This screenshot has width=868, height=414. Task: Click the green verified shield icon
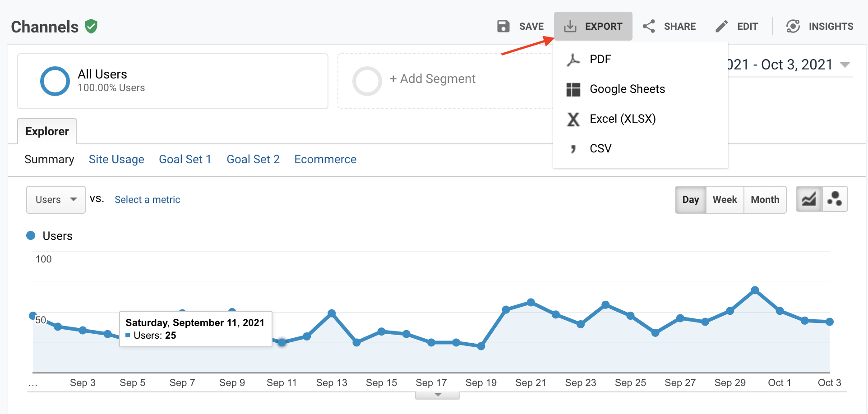pyautogui.click(x=91, y=27)
